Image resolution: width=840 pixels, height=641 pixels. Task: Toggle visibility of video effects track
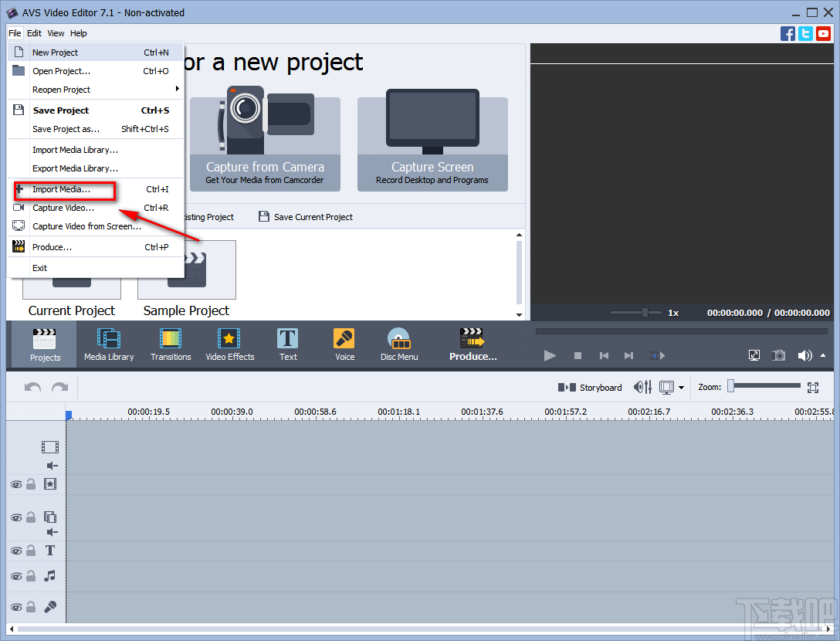[x=16, y=485]
